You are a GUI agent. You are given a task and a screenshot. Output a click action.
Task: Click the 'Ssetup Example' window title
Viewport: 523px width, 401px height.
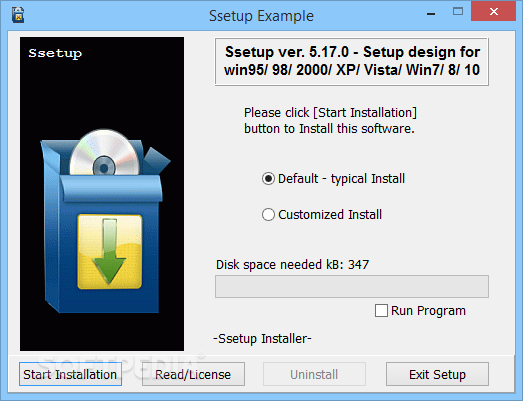(x=262, y=16)
